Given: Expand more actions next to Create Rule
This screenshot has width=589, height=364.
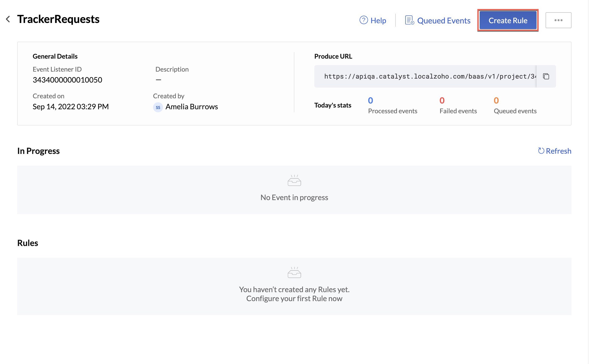Looking at the screenshot, I should pyautogui.click(x=558, y=20).
